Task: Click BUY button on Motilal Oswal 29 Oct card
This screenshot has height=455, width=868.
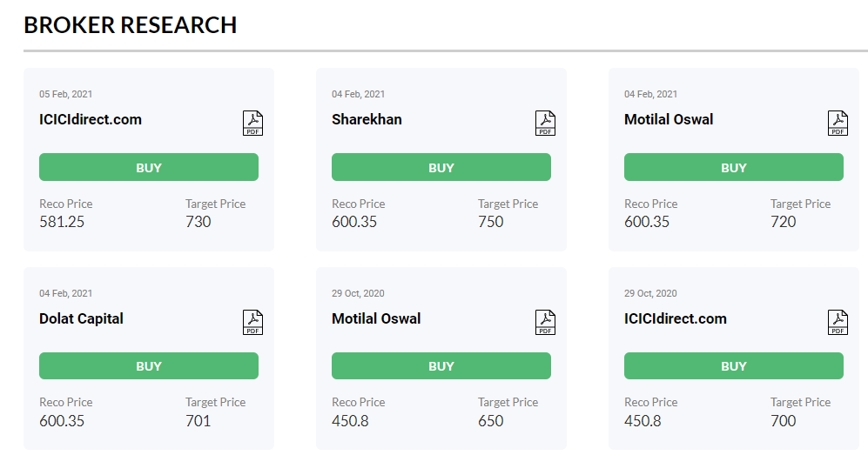Action: click(441, 365)
